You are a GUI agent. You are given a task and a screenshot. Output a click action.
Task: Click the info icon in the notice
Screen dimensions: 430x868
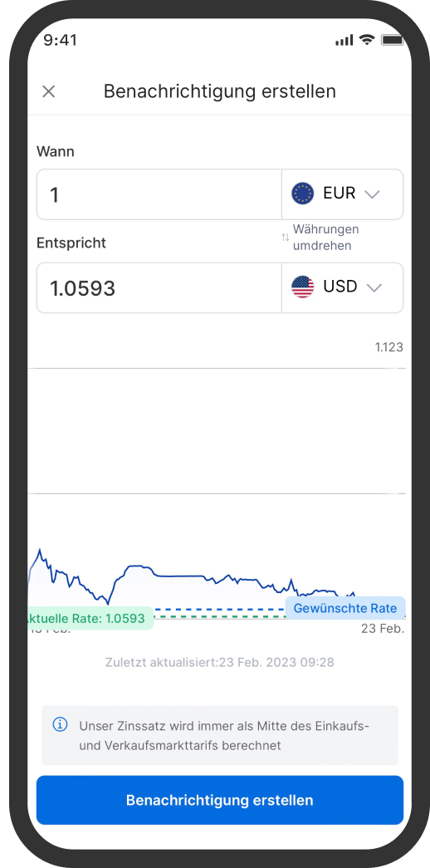[60, 724]
